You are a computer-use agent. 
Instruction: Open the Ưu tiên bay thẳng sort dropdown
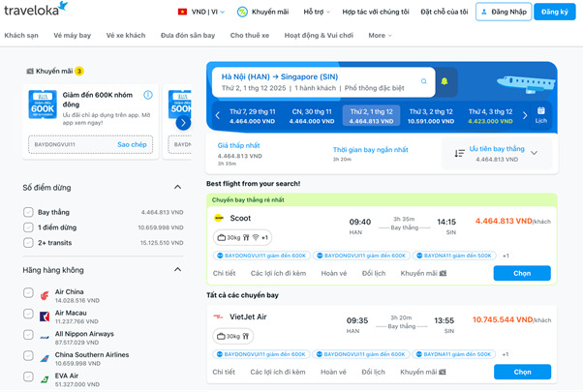tap(497, 154)
